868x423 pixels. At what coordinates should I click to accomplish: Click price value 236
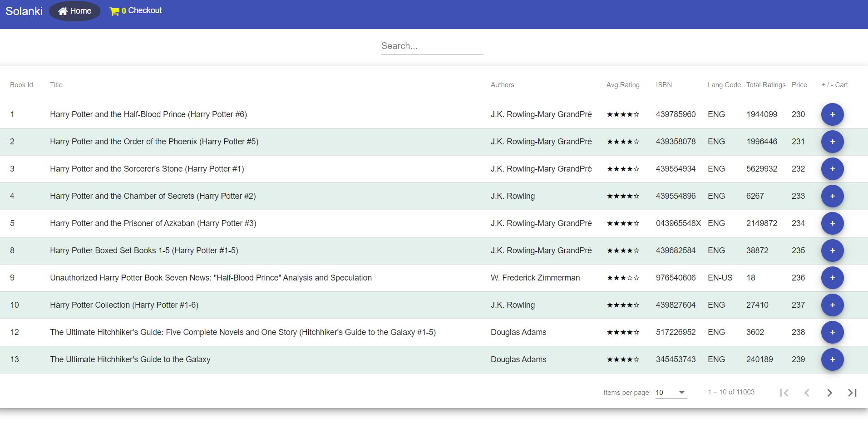click(798, 278)
